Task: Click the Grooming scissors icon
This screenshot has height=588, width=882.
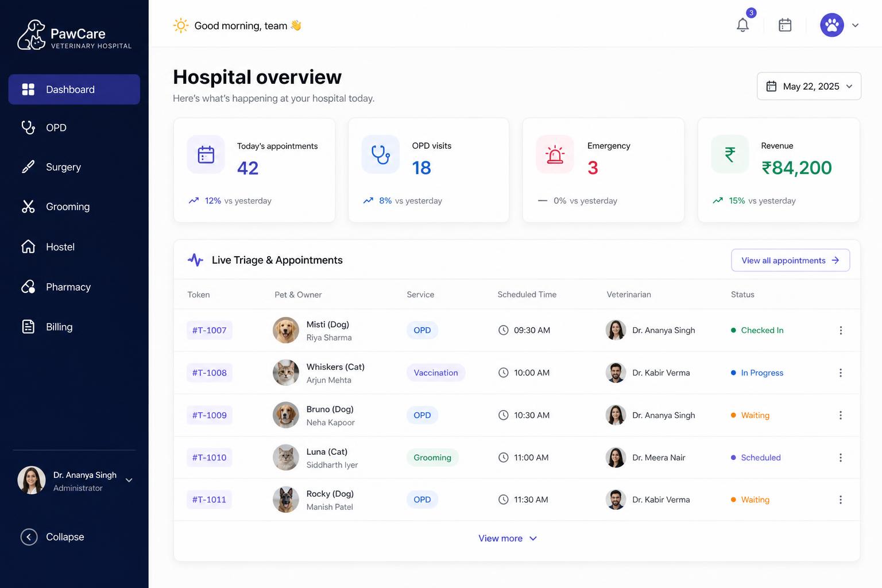Action: click(x=28, y=207)
